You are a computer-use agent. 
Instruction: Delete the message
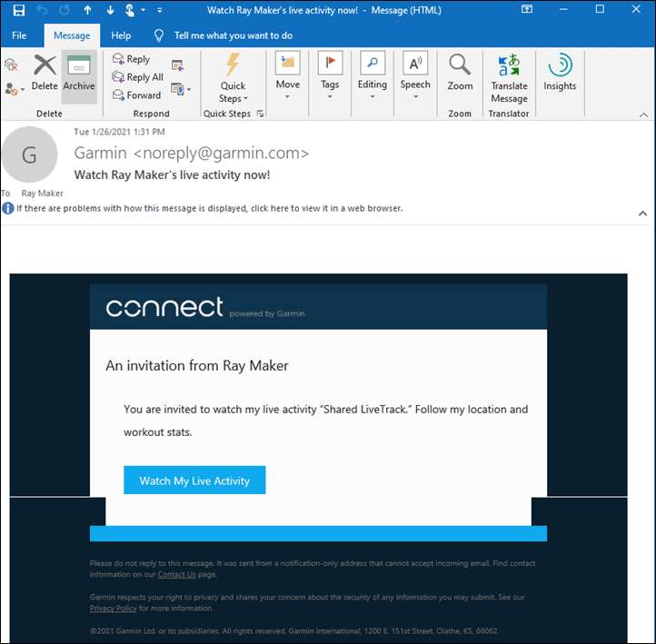point(45,73)
